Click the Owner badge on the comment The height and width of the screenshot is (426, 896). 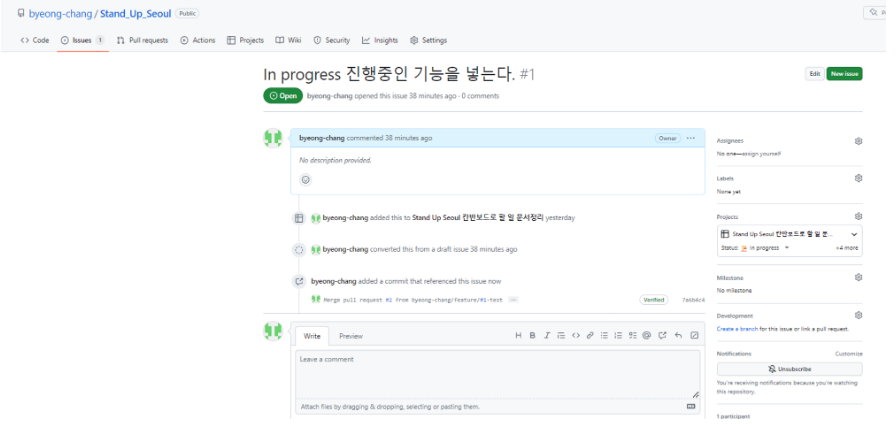coord(667,138)
